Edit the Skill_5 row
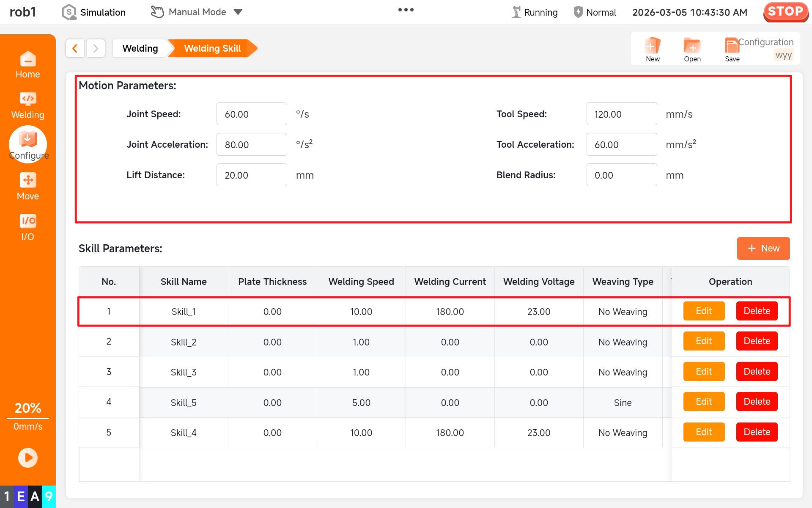 [x=704, y=402]
